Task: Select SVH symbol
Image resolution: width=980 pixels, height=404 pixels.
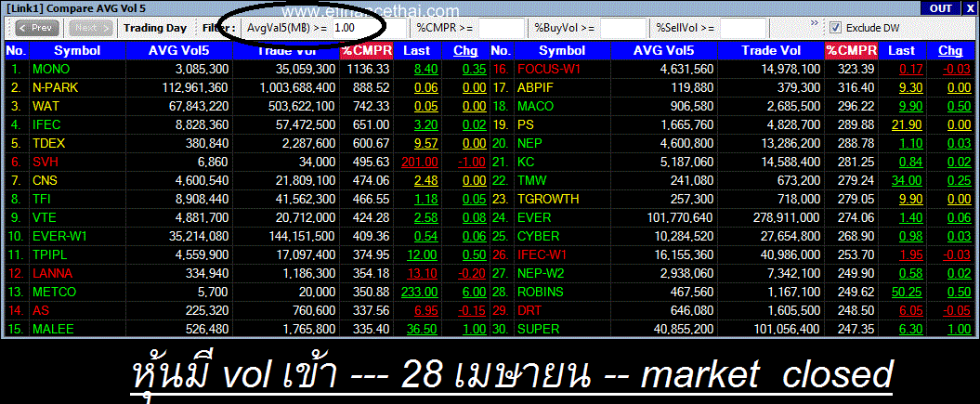Action: tap(46, 163)
